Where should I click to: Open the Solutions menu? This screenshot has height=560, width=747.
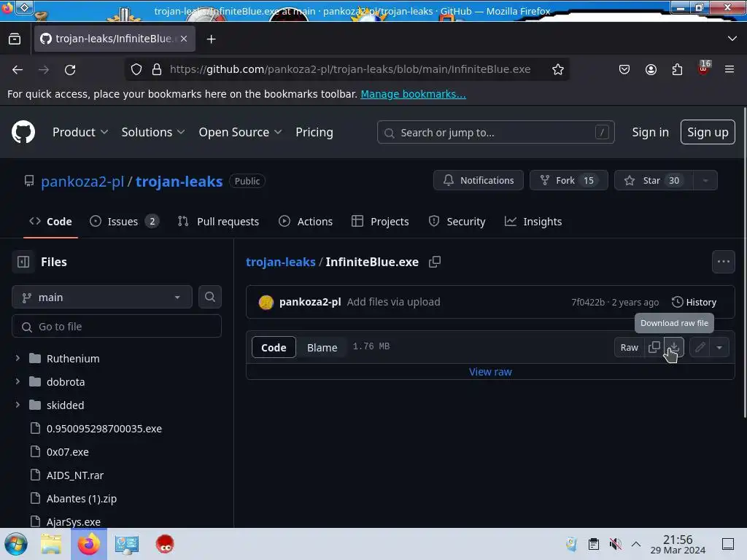tap(153, 132)
